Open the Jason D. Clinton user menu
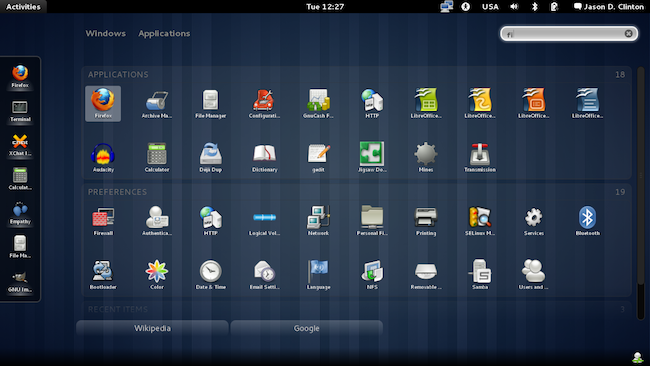The image size is (650, 366). (x=609, y=7)
